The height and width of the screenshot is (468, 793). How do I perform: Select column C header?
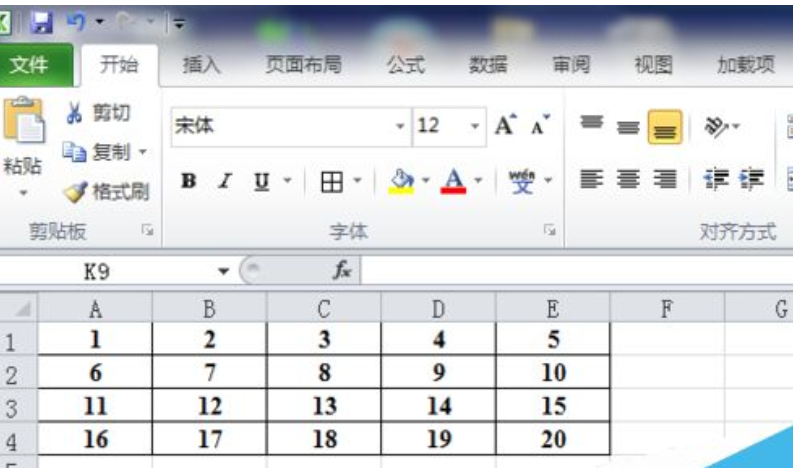coord(324,308)
